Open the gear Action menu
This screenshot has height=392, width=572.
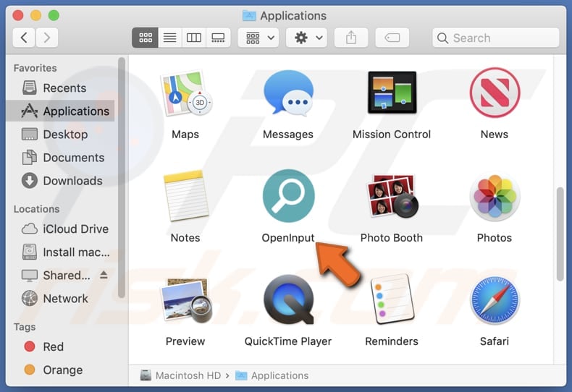[306, 38]
